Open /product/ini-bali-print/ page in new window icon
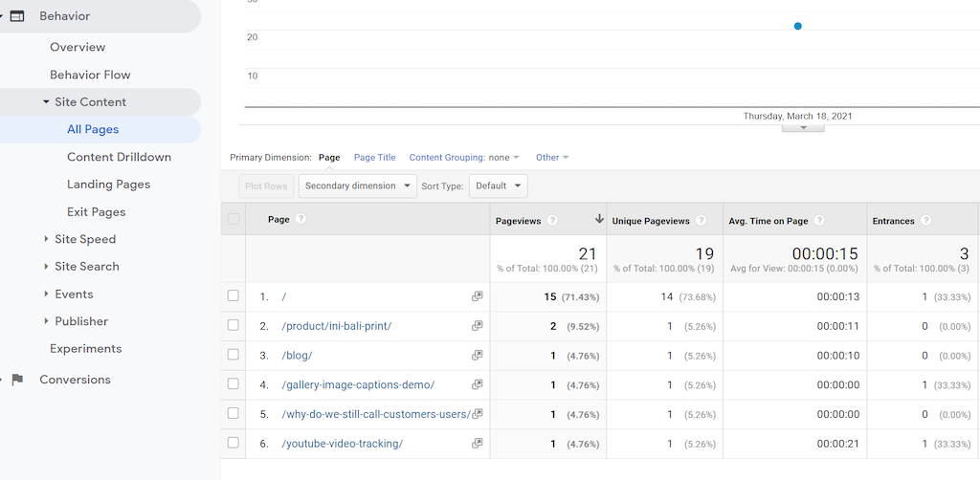 (x=477, y=326)
